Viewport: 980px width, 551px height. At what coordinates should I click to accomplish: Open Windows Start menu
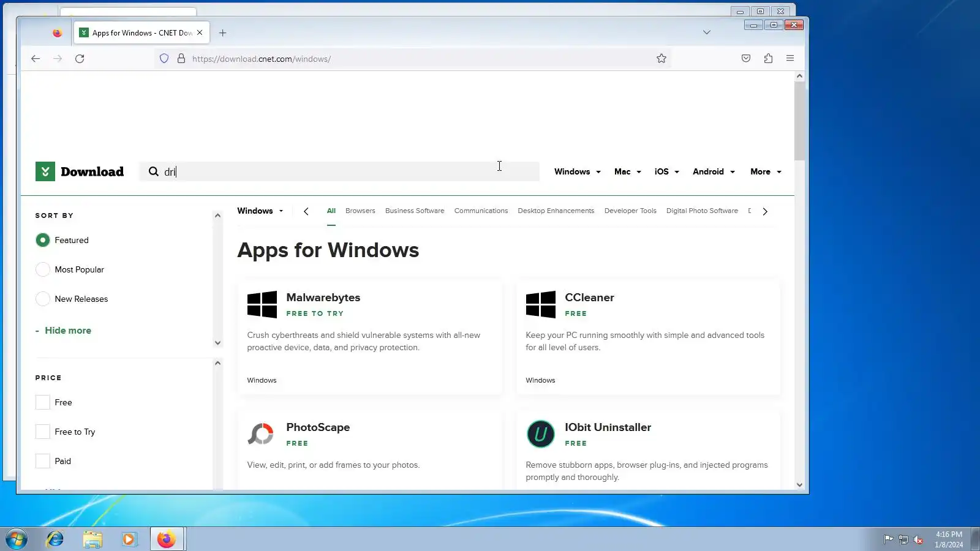[17, 539]
